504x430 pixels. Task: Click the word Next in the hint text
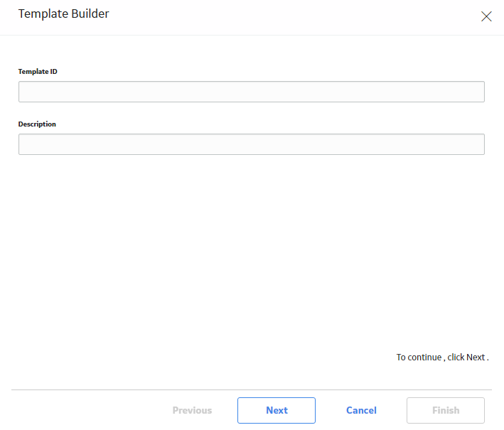pyautogui.click(x=476, y=358)
